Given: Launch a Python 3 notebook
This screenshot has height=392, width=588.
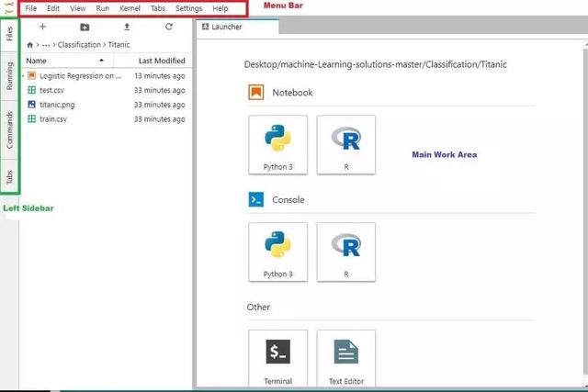Looking at the screenshot, I should pyautogui.click(x=277, y=145).
